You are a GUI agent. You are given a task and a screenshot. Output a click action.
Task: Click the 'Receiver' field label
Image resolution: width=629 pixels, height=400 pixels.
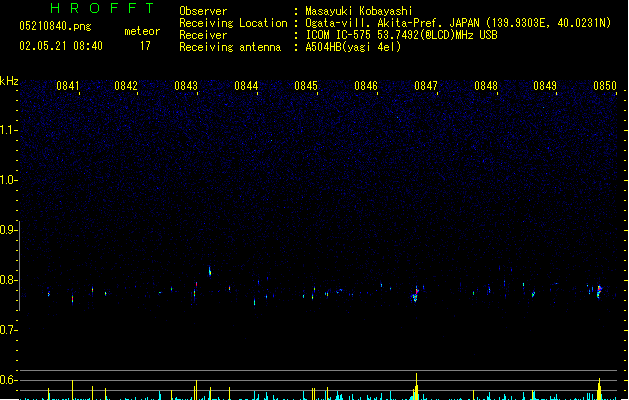(x=203, y=35)
